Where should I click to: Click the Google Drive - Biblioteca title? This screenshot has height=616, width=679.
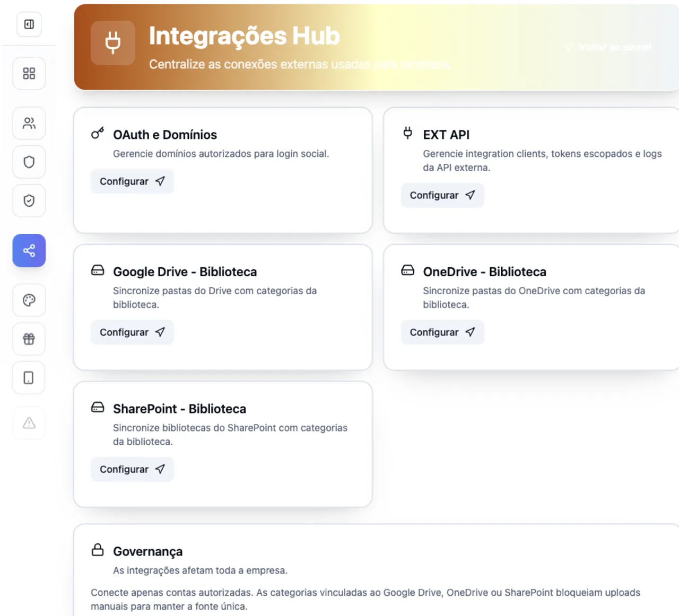point(185,272)
